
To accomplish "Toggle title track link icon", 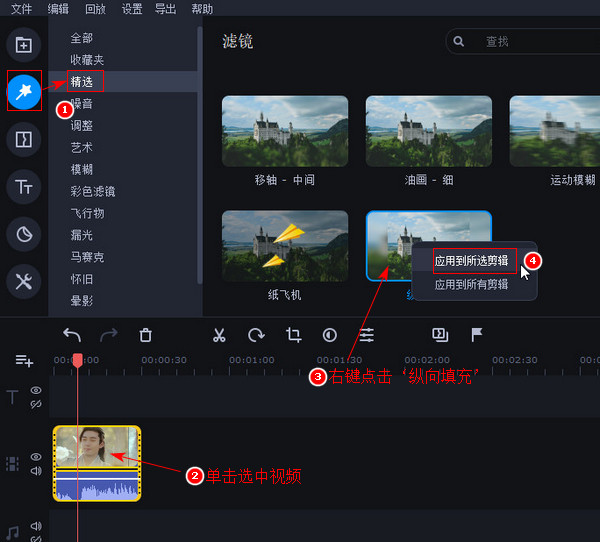I will (x=36, y=404).
